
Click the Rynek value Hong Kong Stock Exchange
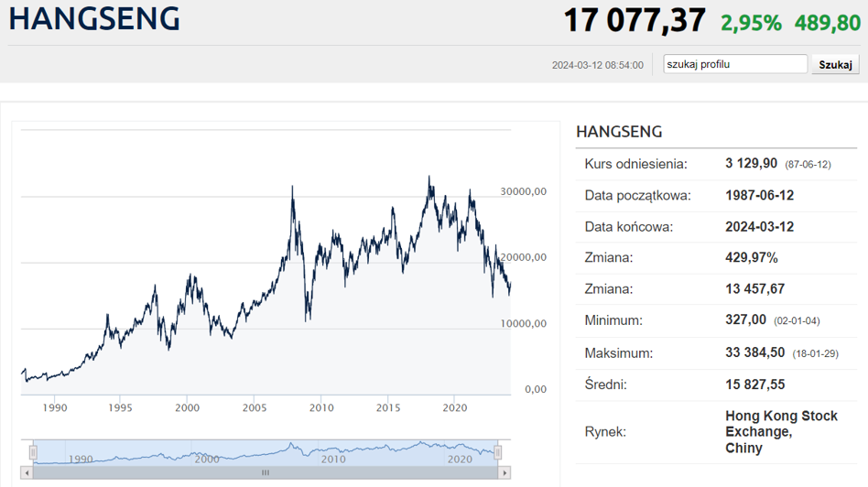[781, 423]
